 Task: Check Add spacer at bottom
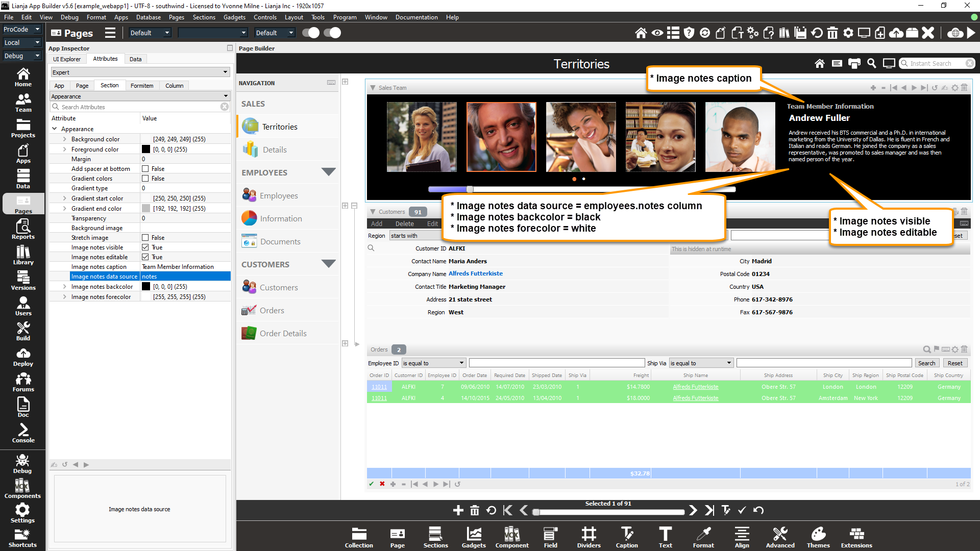pos(145,169)
